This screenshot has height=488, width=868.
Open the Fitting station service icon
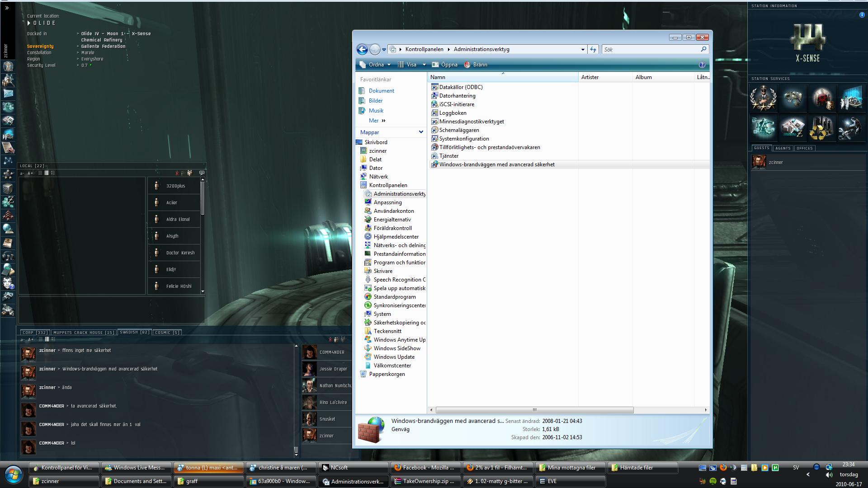793,98
